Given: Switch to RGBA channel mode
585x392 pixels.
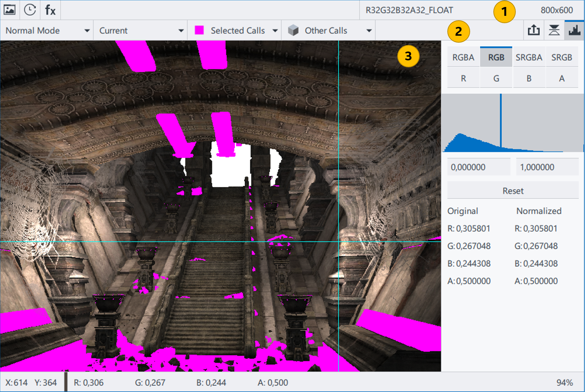Looking at the screenshot, I should coord(463,57).
